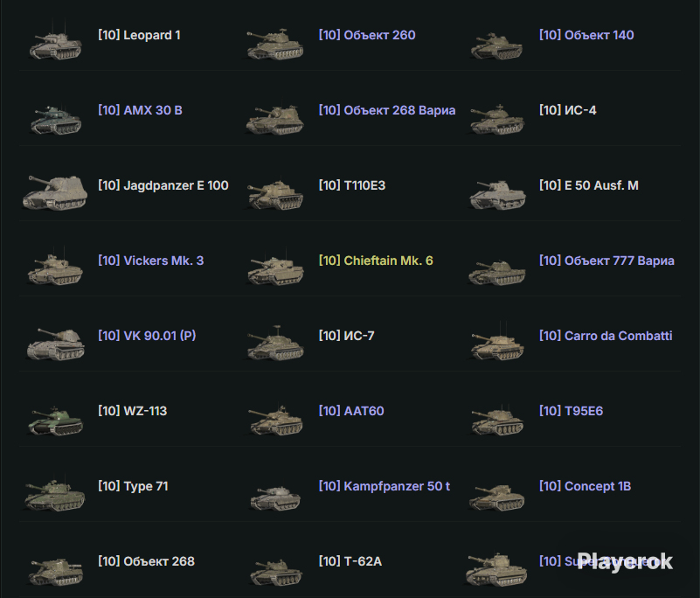Click the [10] T-62A label
Screen dimensions: 700x598
pos(350,561)
